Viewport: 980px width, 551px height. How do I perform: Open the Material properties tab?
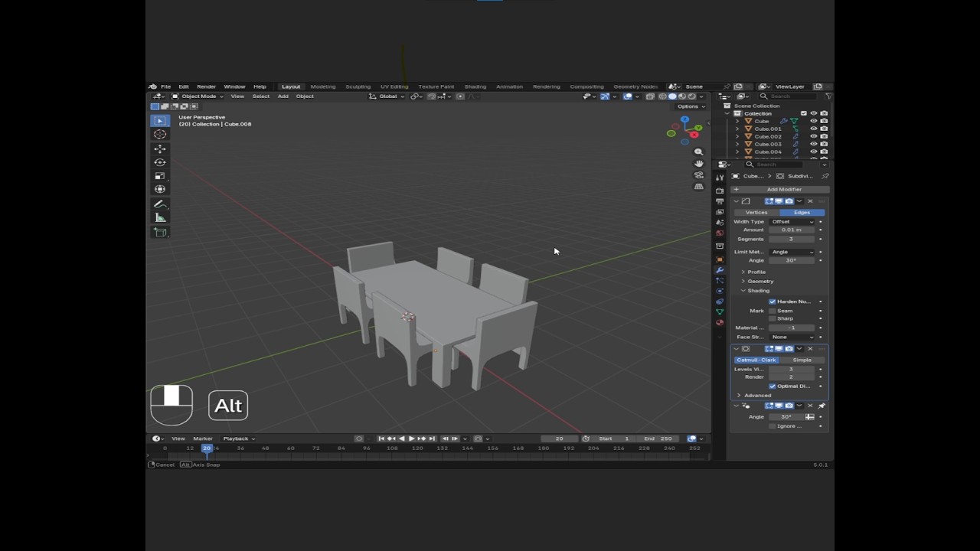click(720, 323)
